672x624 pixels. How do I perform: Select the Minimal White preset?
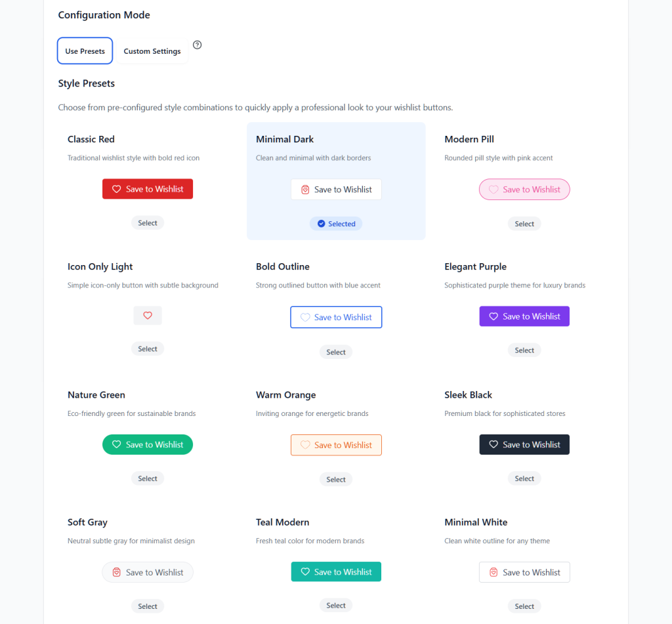524,606
